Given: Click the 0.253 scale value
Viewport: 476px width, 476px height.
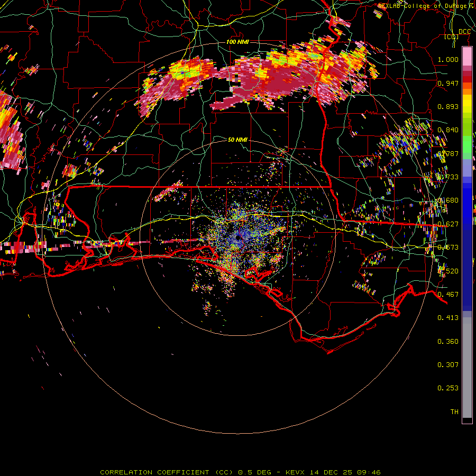Looking at the screenshot, I should (448, 388).
